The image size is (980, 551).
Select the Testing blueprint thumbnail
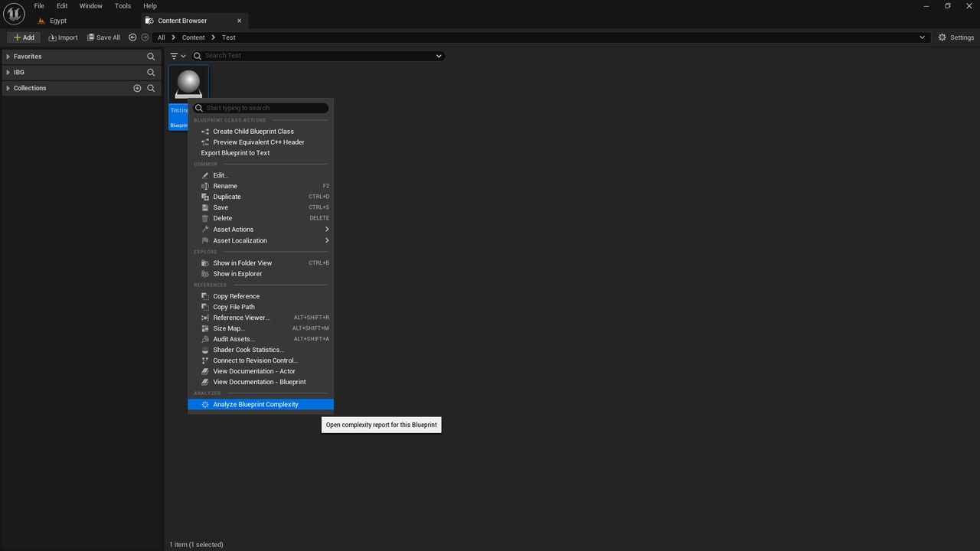[188, 83]
